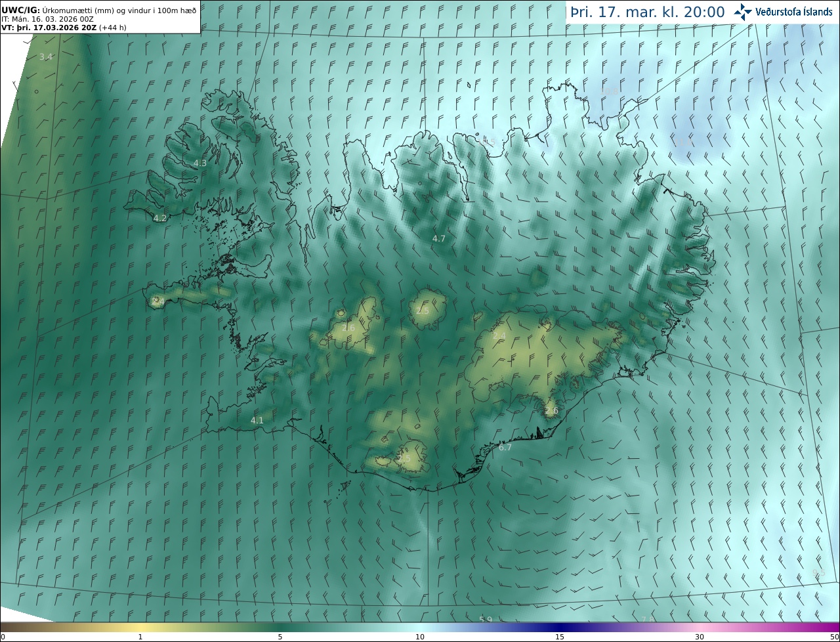This screenshot has height=642, width=840.
Task: Click the 2.5 value on Hofsjökull glacier
Action: click(423, 310)
